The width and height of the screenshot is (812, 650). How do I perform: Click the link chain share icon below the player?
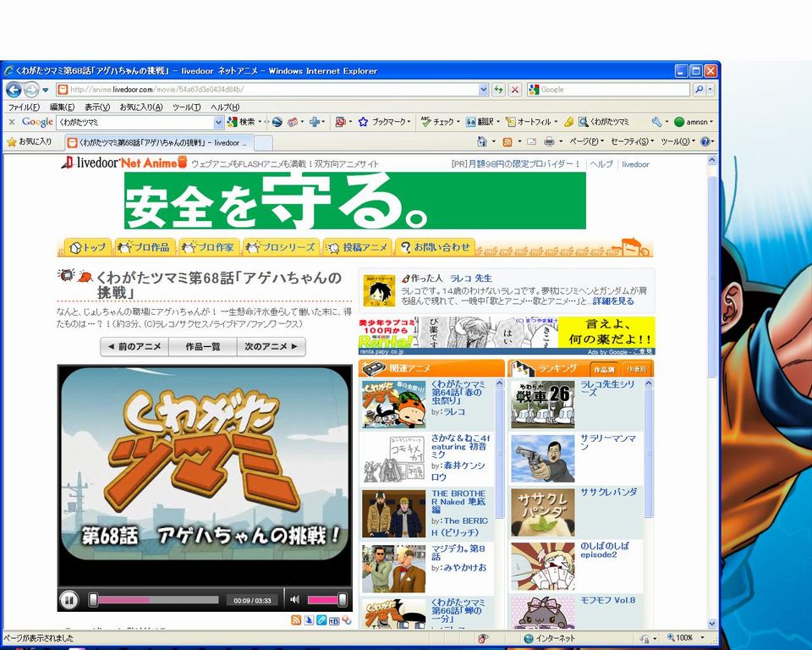pyautogui.click(x=321, y=620)
